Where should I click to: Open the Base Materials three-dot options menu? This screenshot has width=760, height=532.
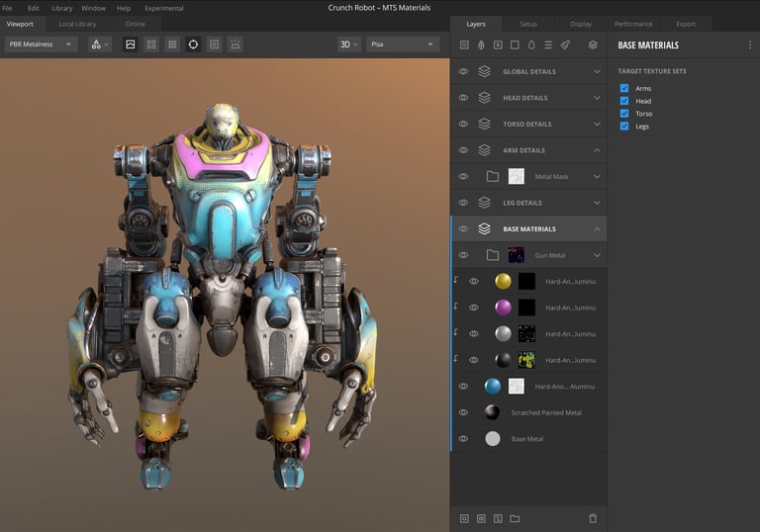[x=749, y=44]
